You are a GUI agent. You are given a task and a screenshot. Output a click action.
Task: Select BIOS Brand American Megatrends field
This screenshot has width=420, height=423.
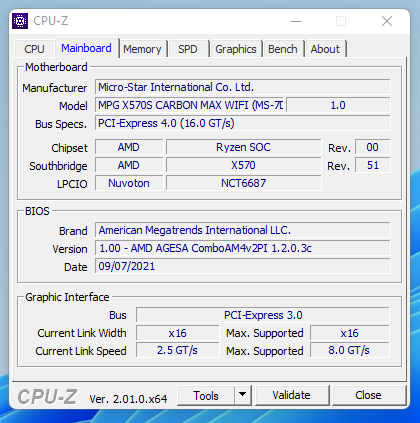[242, 230]
